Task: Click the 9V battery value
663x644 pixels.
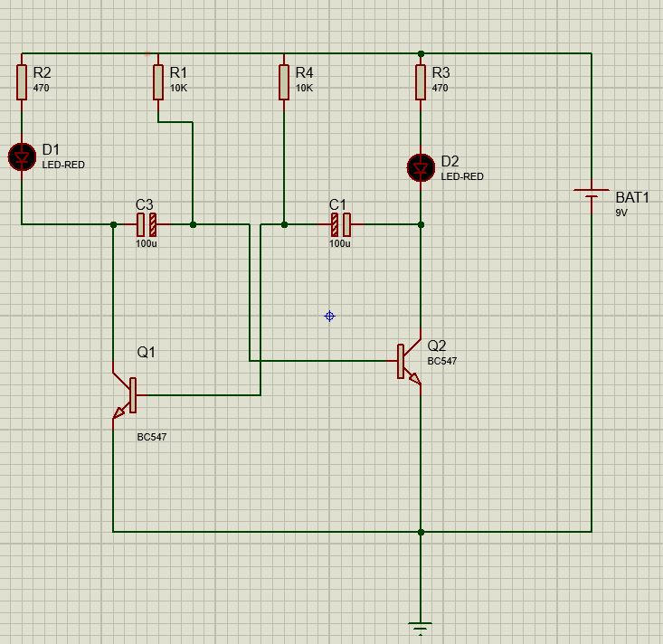Action: (621, 213)
